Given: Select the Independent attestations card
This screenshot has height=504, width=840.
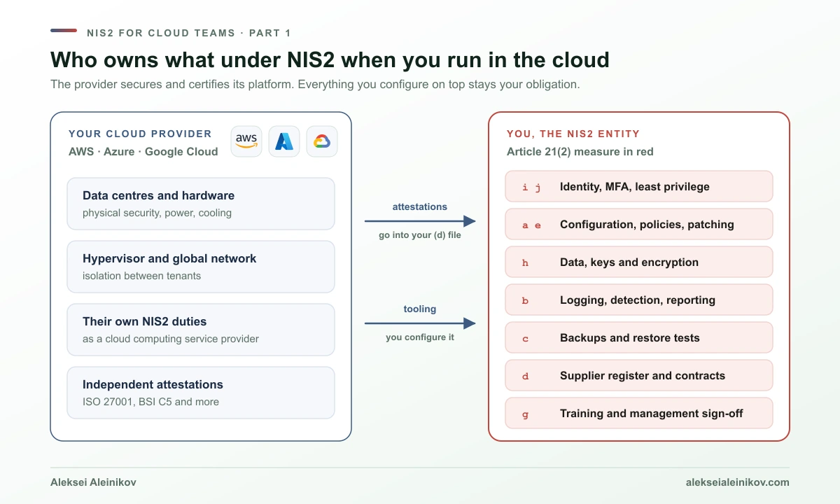Looking at the screenshot, I should coord(201,393).
